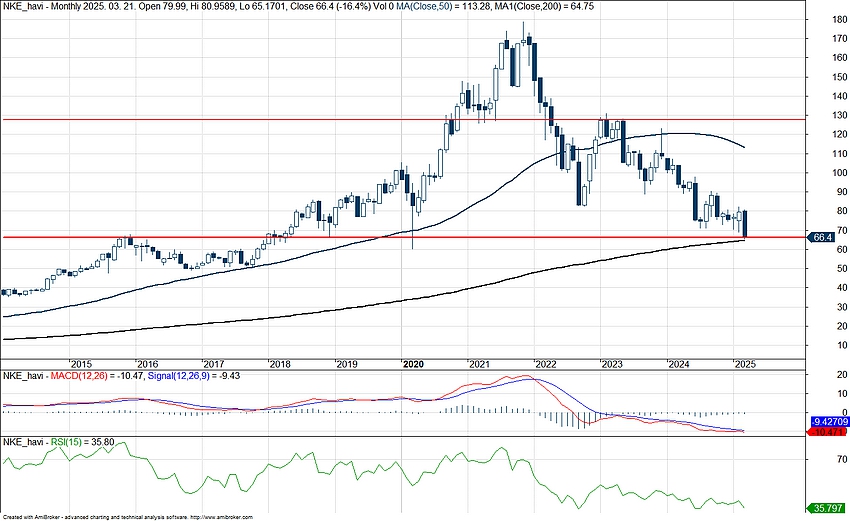
Task: Click the 150 price axis label
Action: click(840, 77)
